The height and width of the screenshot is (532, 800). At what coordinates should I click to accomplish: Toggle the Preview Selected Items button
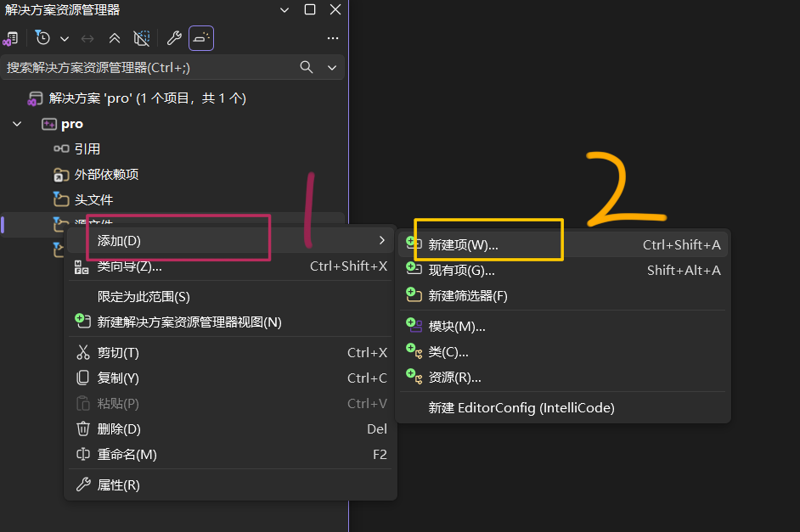tap(201, 38)
